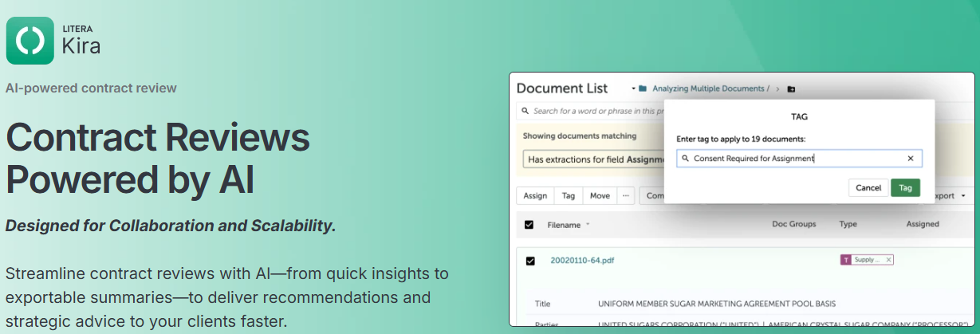Viewport: 980px width, 334px height.
Task: Uncheck the 20020110-64.pdf row checkbox
Action: tap(531, 261)
